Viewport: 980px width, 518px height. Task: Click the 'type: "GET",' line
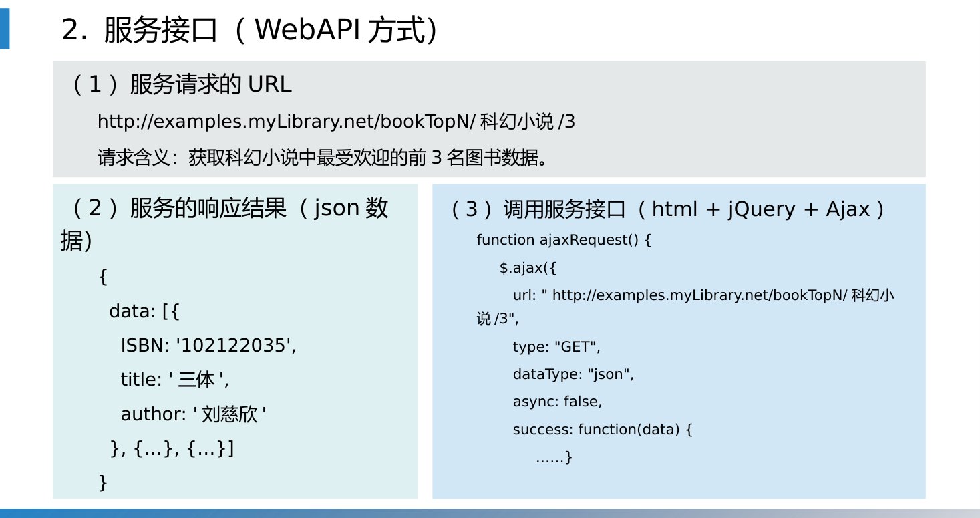pos(556,347)
